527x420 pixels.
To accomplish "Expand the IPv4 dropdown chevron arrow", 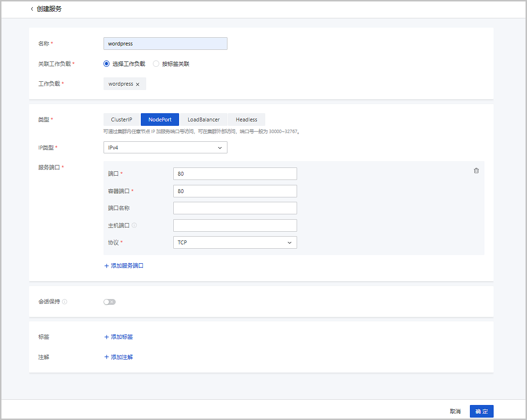I will coord(220,147).
